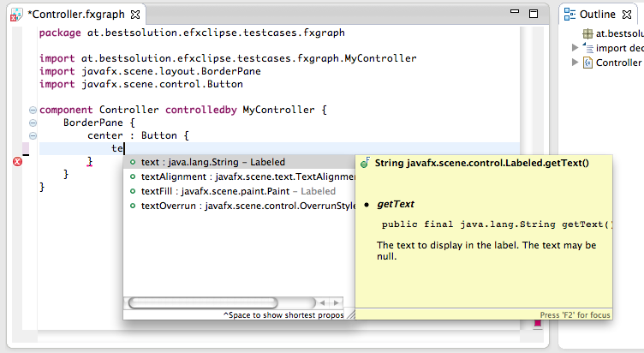Close the Outline view

pyautogui.click(x=627, y=15)
